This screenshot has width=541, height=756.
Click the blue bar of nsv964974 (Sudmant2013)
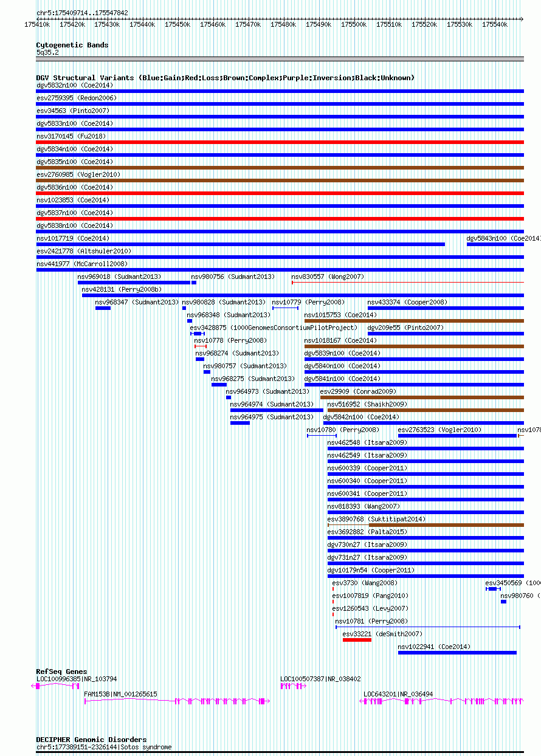[x=277, y=410]
